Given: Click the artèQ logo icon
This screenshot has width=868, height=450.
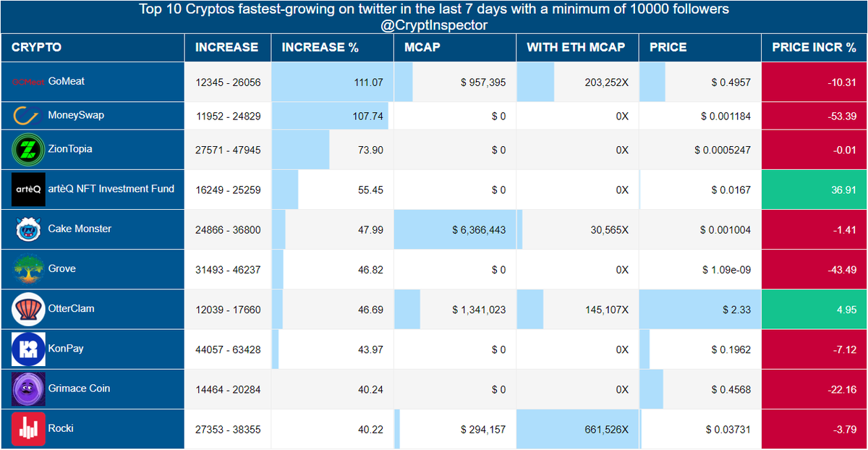Looking at the screenshot, I should click(x=28, y=190).
